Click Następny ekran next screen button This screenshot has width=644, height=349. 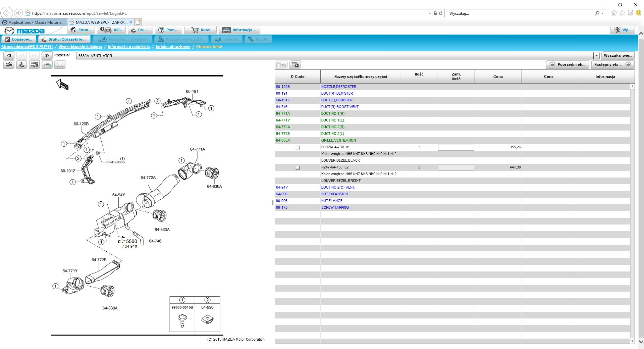tap(612, 64)
